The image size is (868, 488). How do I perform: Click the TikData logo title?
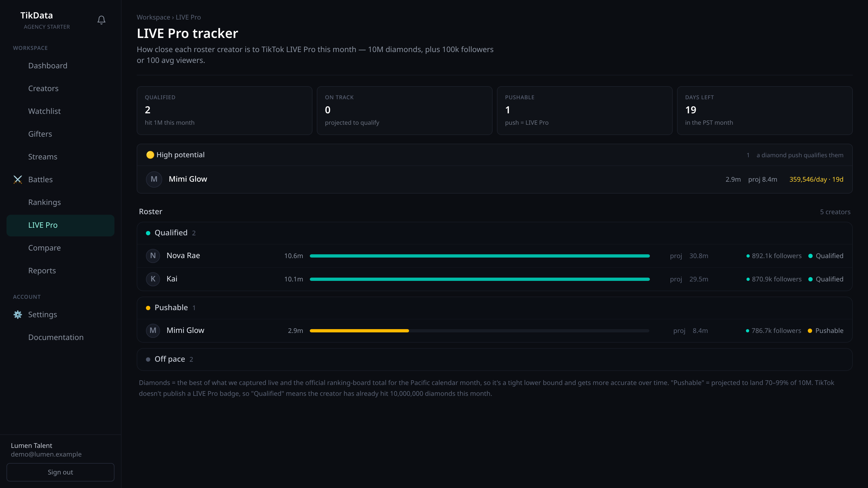coord(36,15)
